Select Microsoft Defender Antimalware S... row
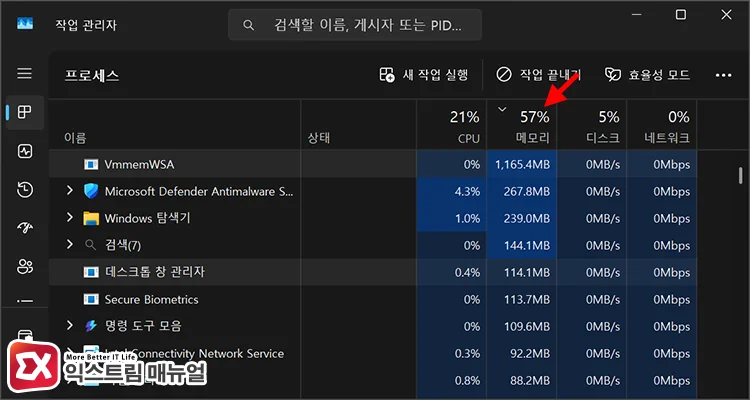 373,192
